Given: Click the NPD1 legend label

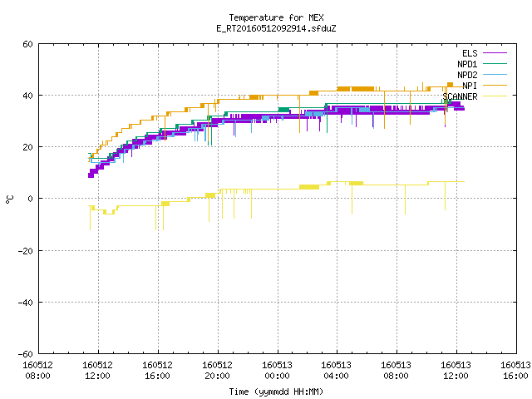Looking at the screenshot, I should click(467, 64).
